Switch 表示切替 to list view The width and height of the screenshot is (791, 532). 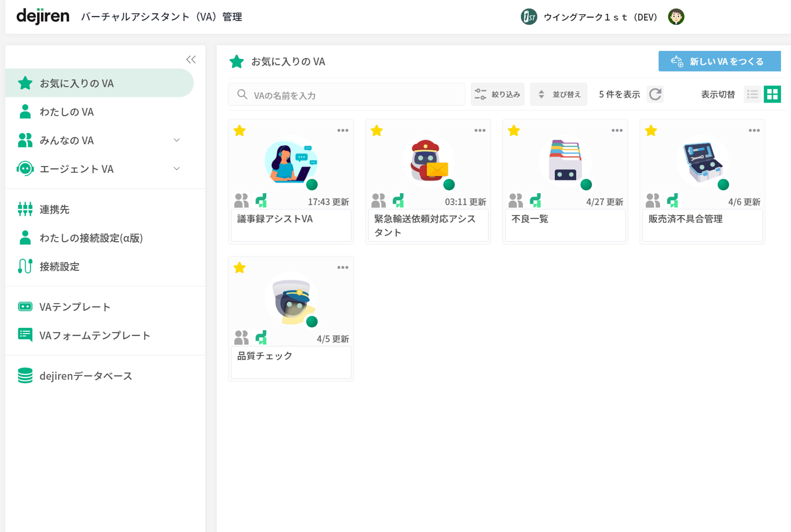pyautogui.click(x=752, y=94)
